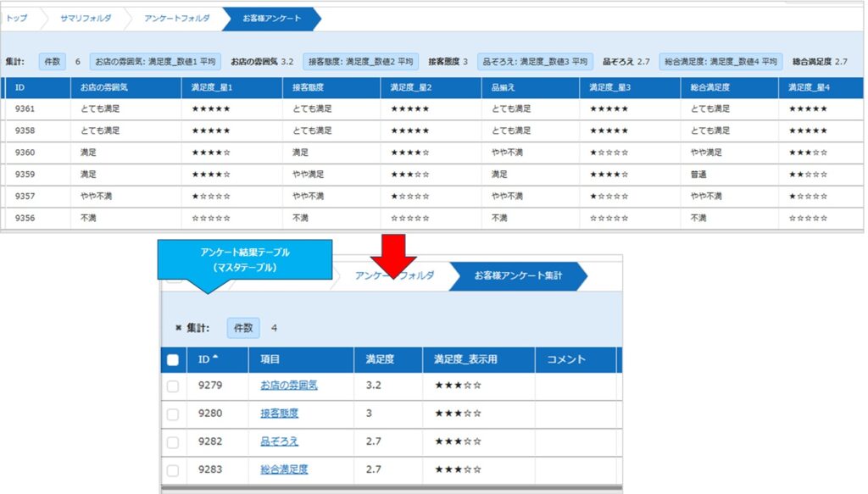This screenshot has height=494, width=868.
Task: Go to サマリフォルダ in the breadcrumb
Action: pos(85,18)
